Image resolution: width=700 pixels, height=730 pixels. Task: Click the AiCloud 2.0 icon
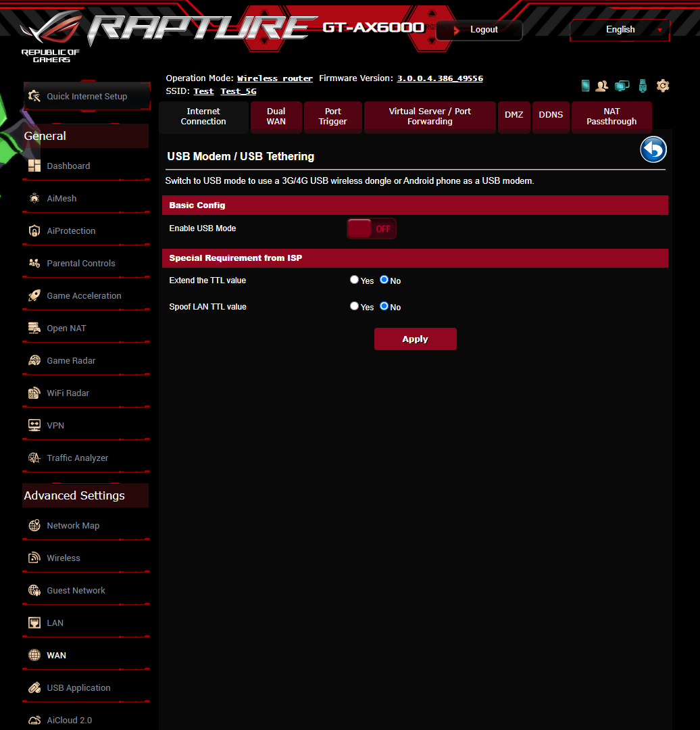pyautogui.click(x=34, y=721)
